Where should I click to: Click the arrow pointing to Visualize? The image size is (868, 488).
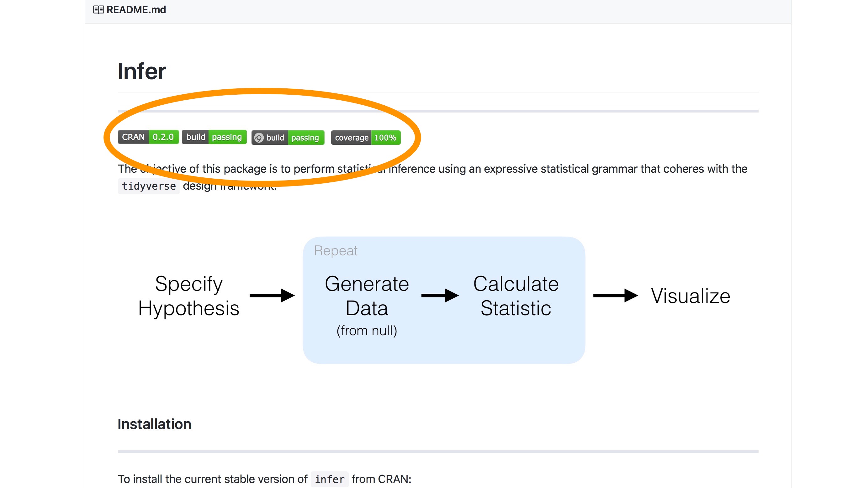point(615,295)
